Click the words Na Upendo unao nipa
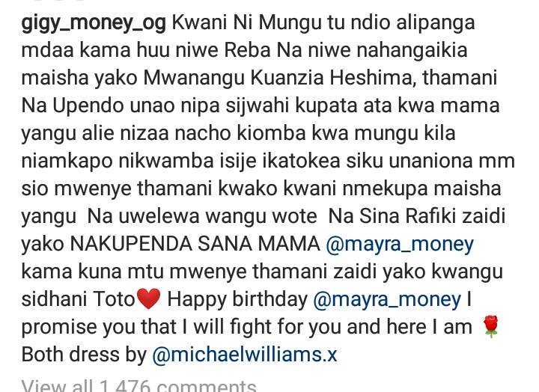The width and height of the screenshot is (539, 392). pos(121,105)
